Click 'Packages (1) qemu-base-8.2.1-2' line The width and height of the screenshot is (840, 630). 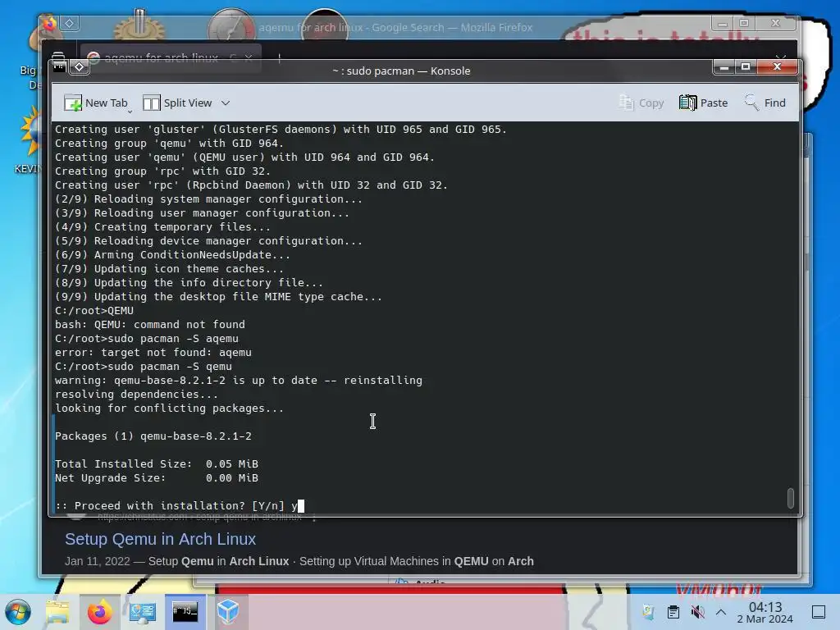[x=153, y=436]
